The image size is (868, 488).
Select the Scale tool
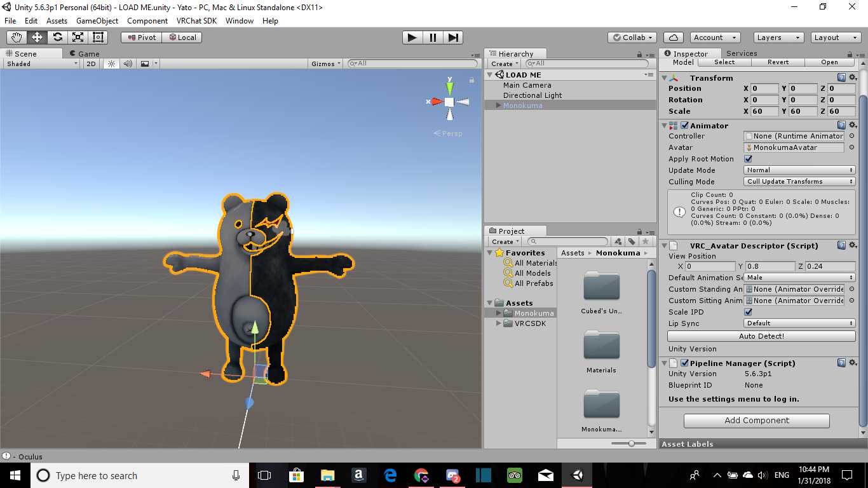(x=78, y=37)
